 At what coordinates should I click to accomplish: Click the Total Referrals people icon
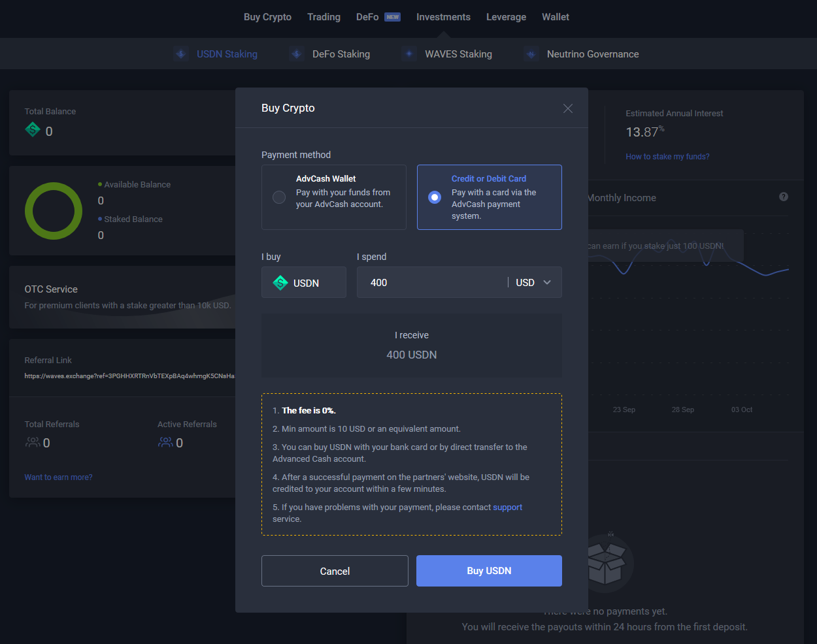click(x=33, y=442)
